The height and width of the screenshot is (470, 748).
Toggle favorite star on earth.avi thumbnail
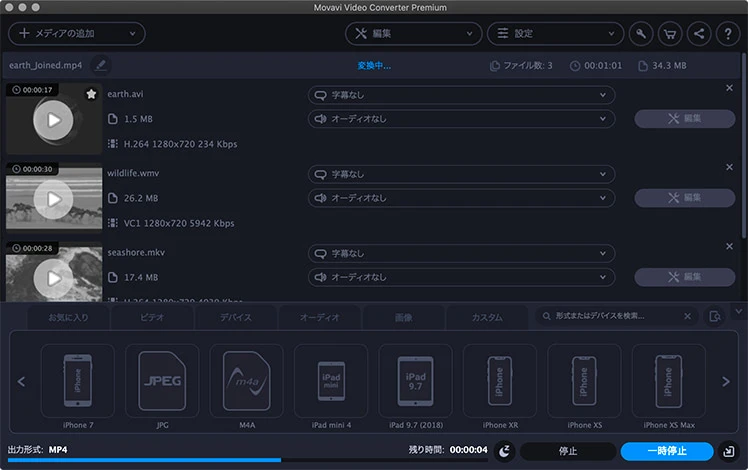tap(91, 94)
